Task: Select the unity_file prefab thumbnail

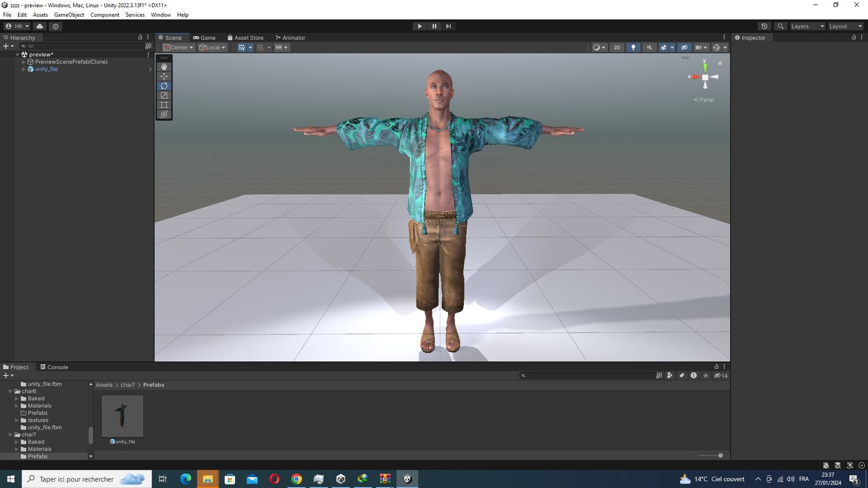Action: pyautogui.click(x=123, y=416)
